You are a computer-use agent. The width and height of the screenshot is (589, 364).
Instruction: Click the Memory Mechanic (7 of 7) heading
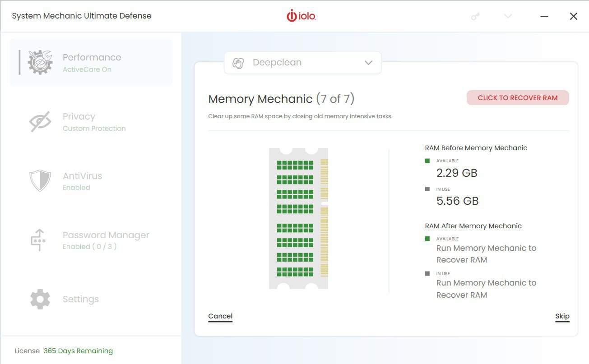281,99
